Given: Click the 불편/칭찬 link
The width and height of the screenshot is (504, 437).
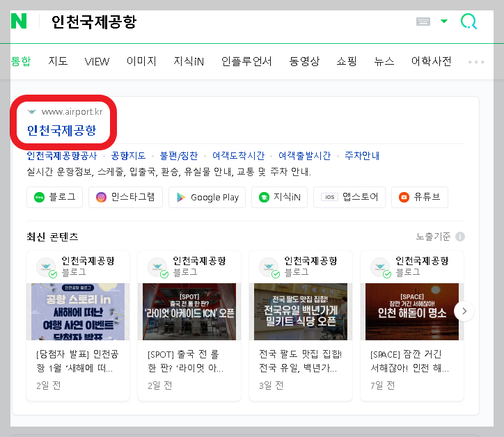Looking at the screenshot, I should tap(179, 156).
